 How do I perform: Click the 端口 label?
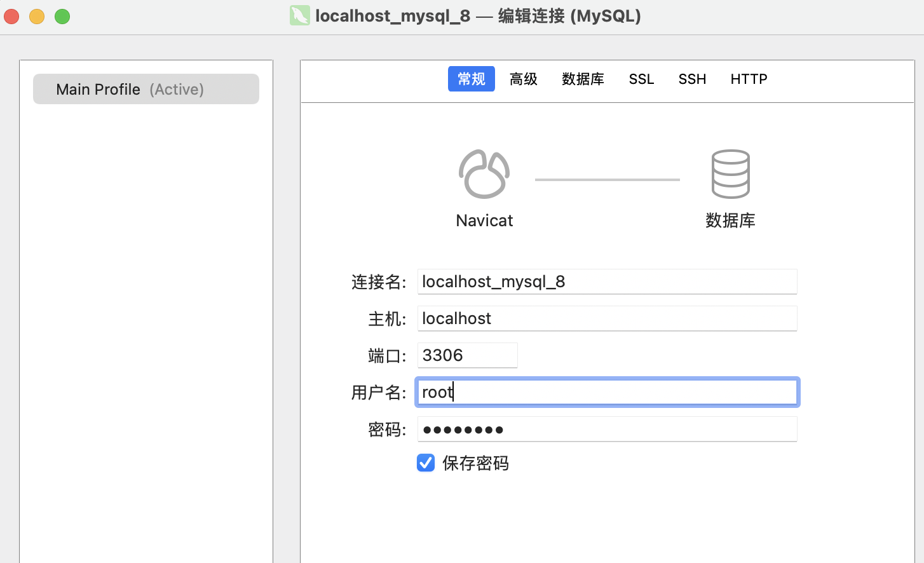[x=387, y=356]
